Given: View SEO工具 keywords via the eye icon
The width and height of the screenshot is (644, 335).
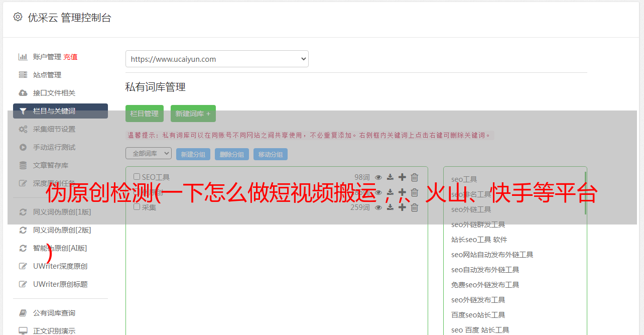Looking at the screenshot, I should coord(378,177).
